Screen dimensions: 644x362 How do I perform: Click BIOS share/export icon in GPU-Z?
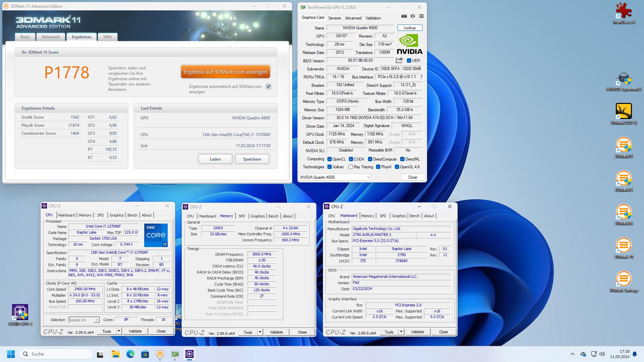399,60
